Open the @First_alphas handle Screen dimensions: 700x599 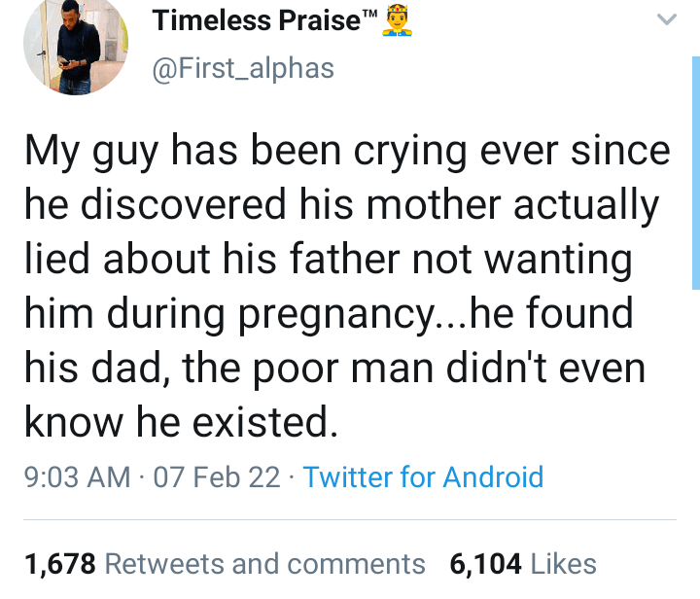(243, 68)
